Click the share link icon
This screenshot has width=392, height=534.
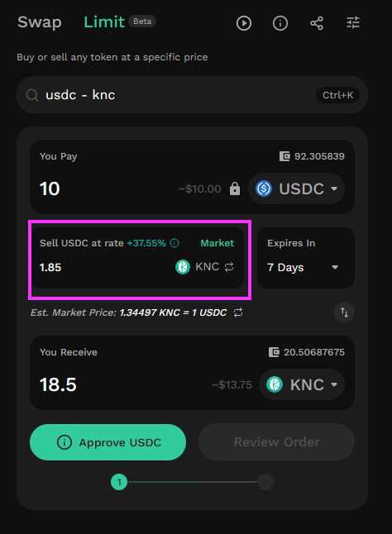(x=317, y=23)
